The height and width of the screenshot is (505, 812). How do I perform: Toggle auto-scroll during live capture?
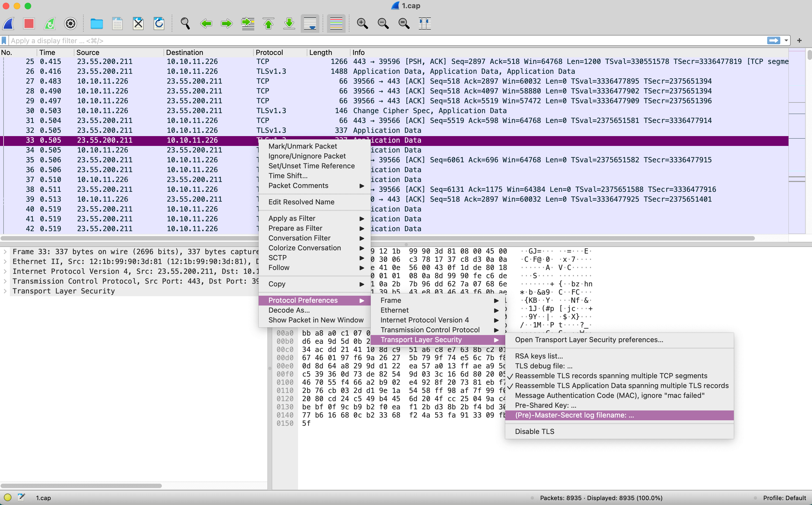[310, 24]
